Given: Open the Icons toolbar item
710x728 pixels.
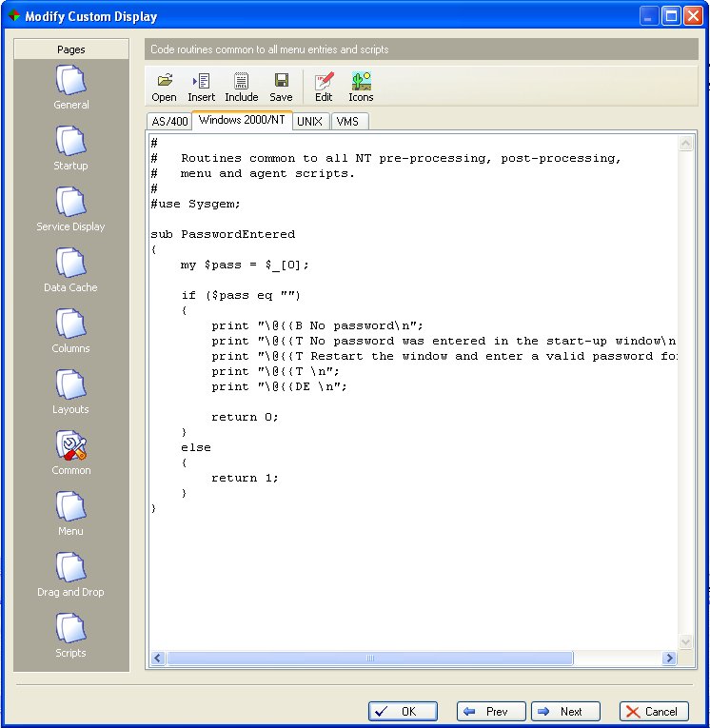Looking at the screenshot, I should [x=361, y=87].
